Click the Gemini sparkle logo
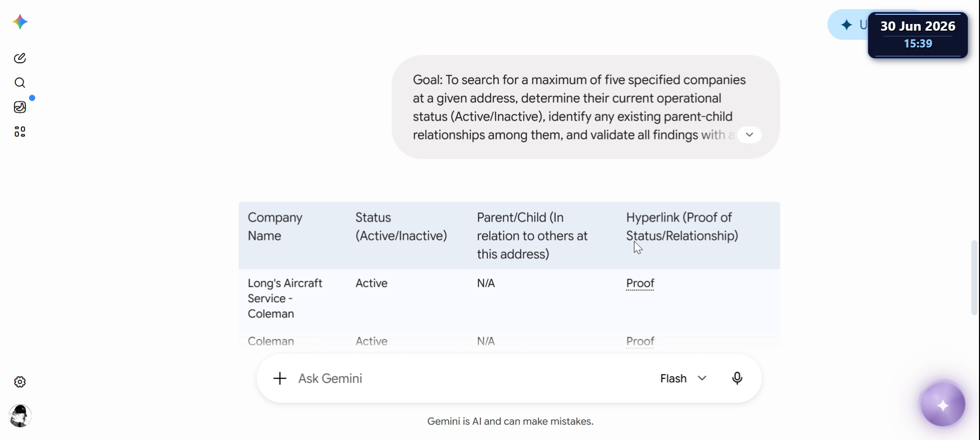 point(20,22)
